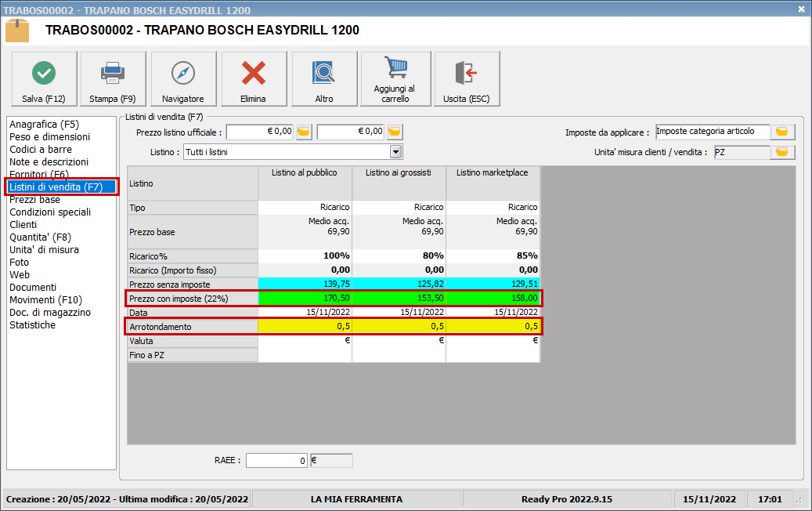Click Prezzo base cell under Listino al pubblico
Image resolution: width=812 pixels, height=511 pixels.
pyautogui.click(x=305, y=232)
